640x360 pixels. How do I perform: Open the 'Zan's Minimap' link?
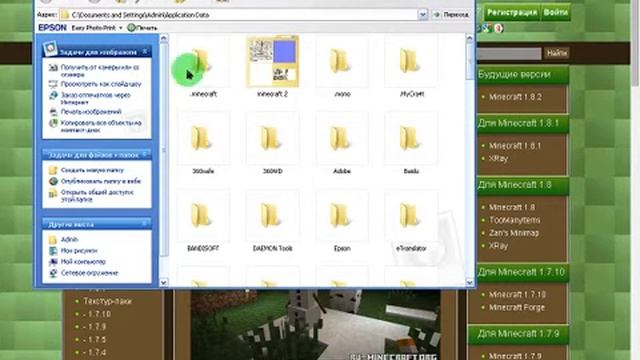[x=514, y=233]
